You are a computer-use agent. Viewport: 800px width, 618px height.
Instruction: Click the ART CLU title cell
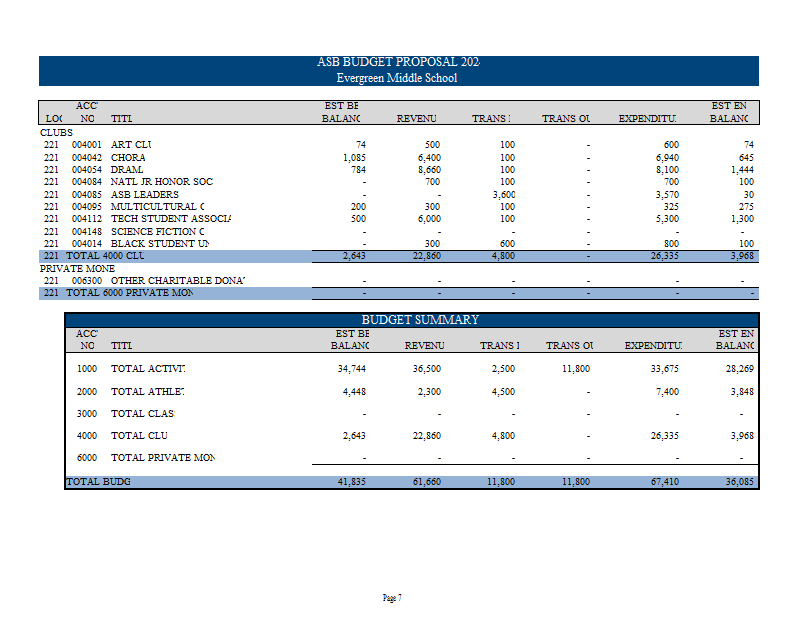pyautogui.click(x=131, y=145)
